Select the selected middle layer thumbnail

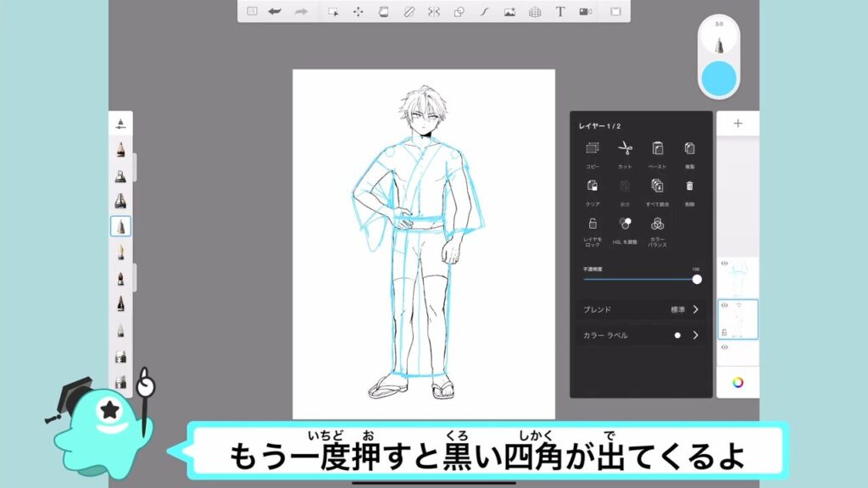[740, 319]
